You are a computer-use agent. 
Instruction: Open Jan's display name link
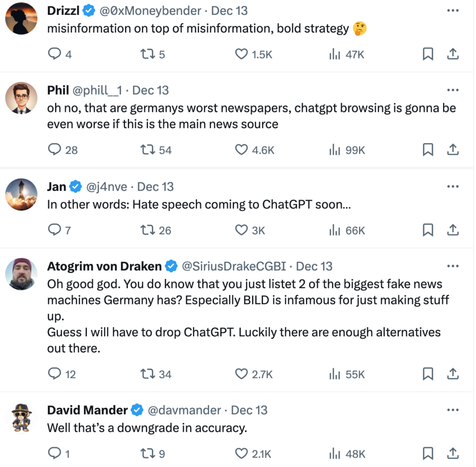tap(57, 187)
